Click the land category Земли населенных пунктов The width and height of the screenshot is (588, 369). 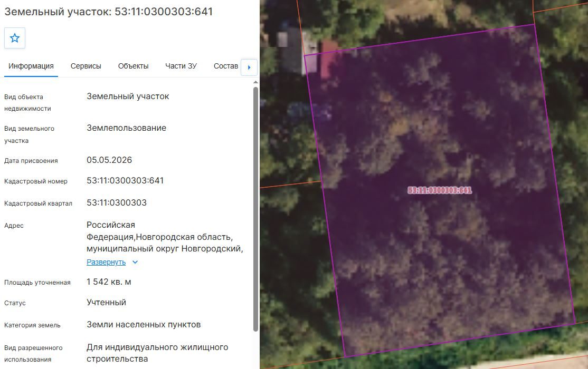pyautogui.click(x=144, y=324)
